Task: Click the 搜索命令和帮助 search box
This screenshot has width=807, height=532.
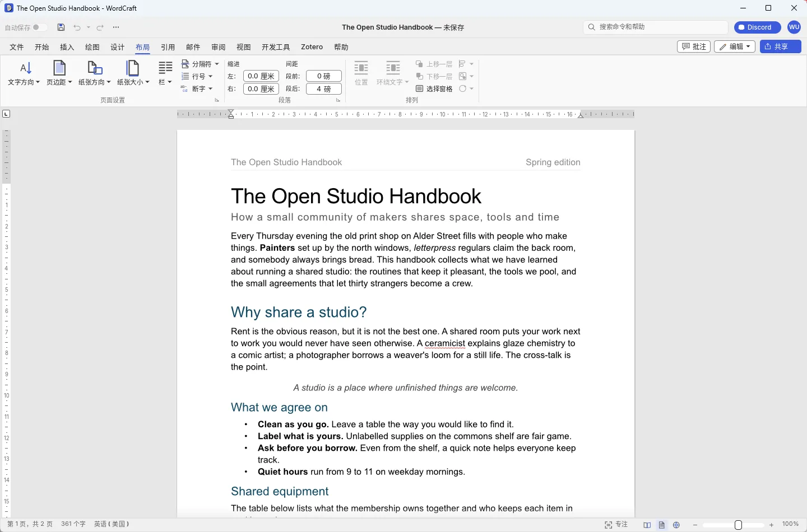Action: pyautogui.click(x=656, y=27)
